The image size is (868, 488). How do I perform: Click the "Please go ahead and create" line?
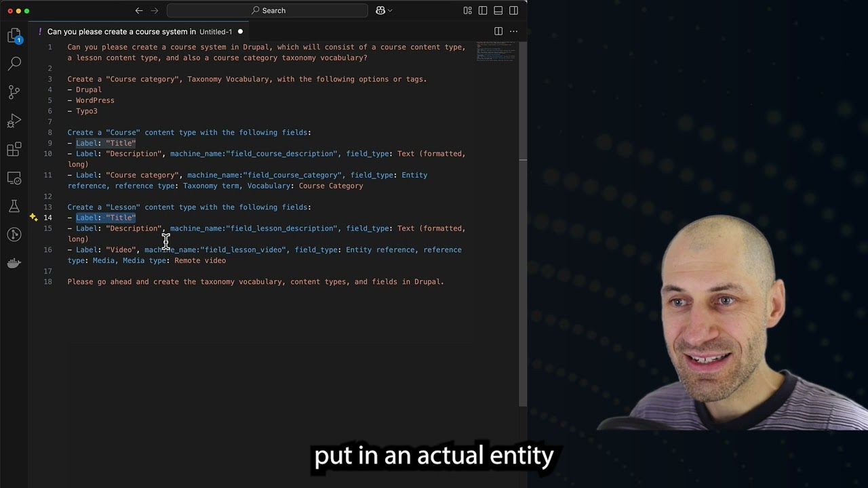coord(256,282)
